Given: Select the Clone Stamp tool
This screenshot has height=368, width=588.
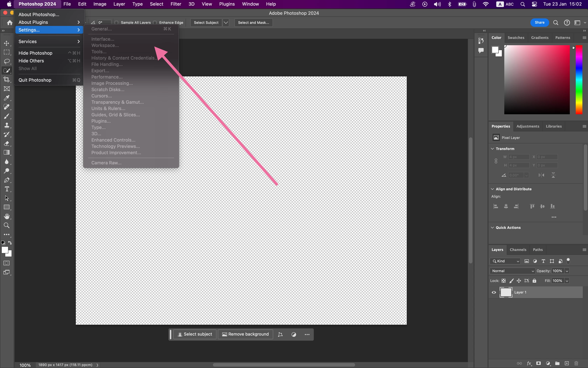Looking at the screenshot, I should [6, 125].
